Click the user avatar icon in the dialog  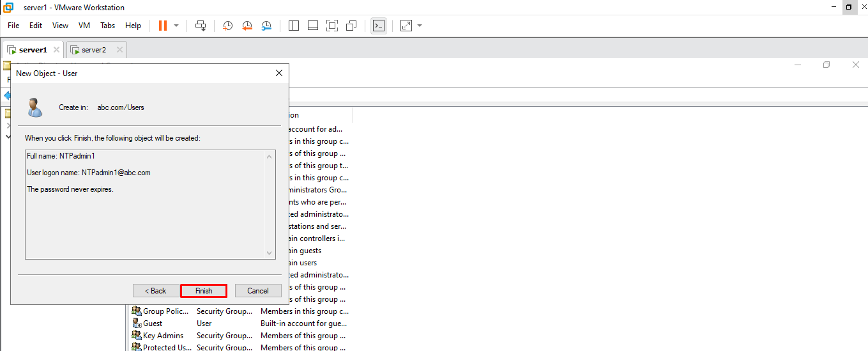coord(34,107)
